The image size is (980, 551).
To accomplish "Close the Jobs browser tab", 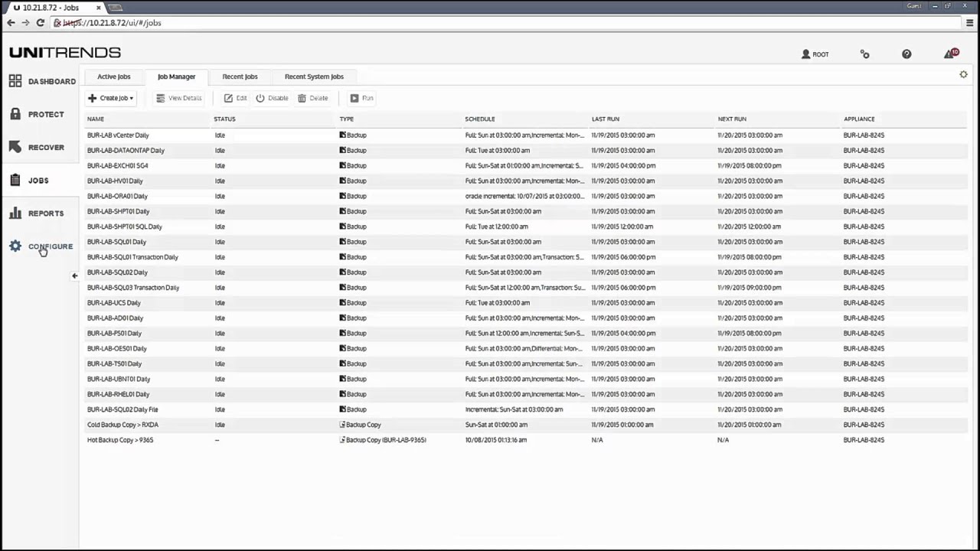I will 98,8.
